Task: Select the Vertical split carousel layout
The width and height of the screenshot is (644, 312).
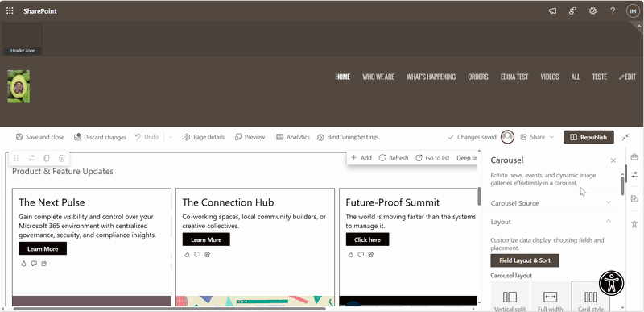Action: (x=510, y=297)
